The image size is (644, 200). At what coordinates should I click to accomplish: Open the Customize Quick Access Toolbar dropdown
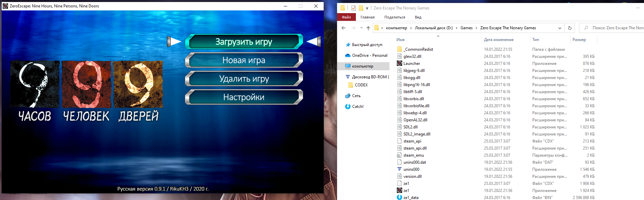[x=367, y=8]
